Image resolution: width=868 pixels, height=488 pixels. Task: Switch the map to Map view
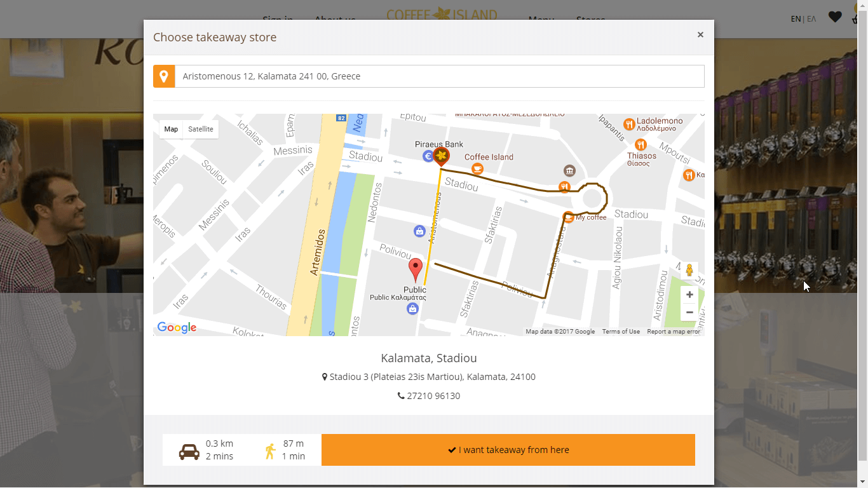171,129
